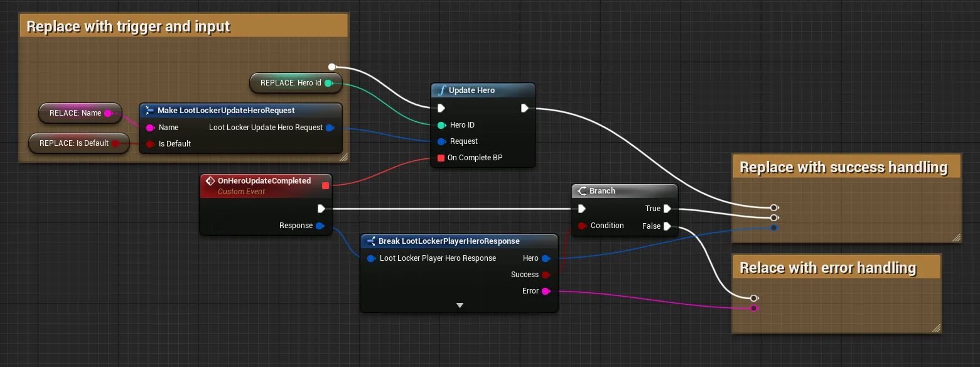The height and width of the screenshot is (367, 980).
Task: Click the Hero ID input pin
Action: 441,125
